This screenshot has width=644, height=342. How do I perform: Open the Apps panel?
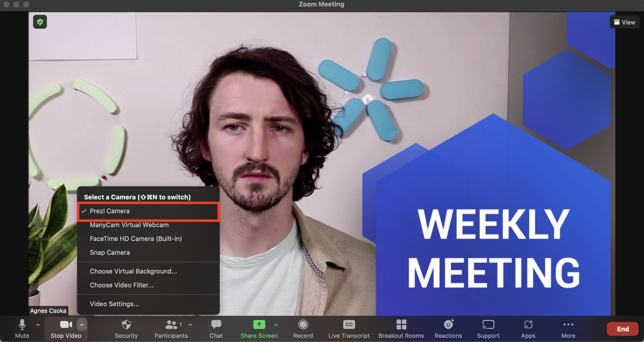(x=528, y=328)
